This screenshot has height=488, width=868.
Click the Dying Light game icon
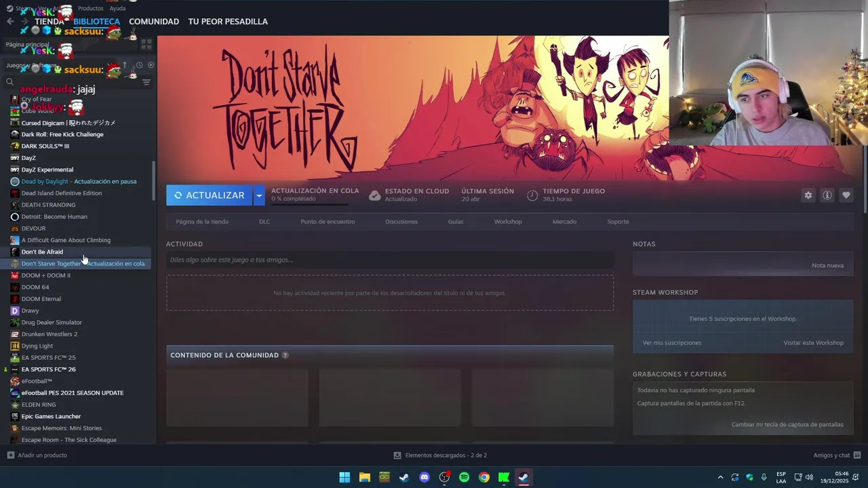point(15,346)
